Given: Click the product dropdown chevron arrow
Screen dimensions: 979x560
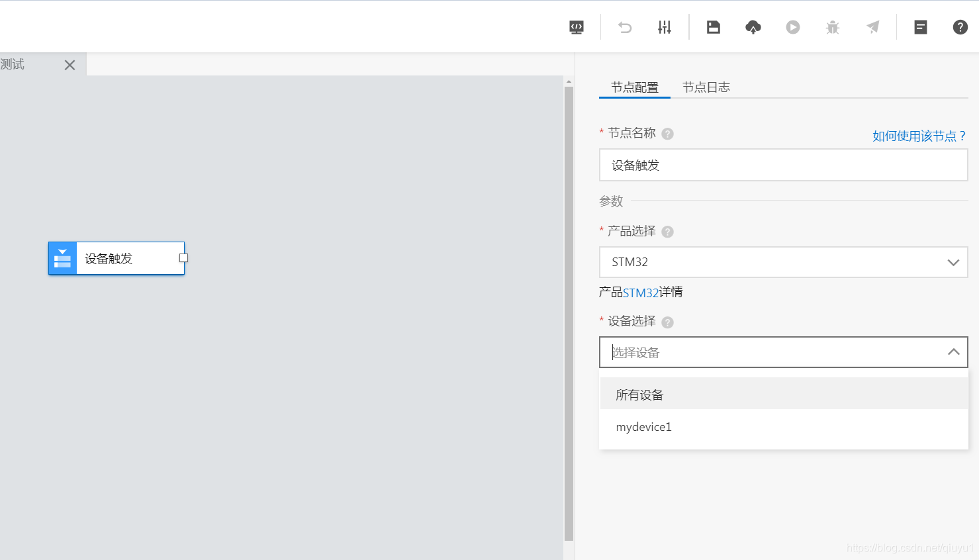Looking at the screenshot, I should pos(953,262).
